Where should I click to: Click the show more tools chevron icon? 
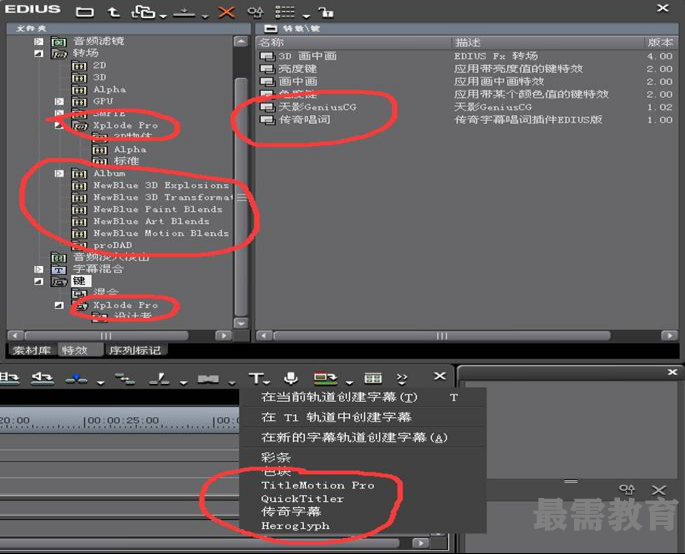coord(402,378)
